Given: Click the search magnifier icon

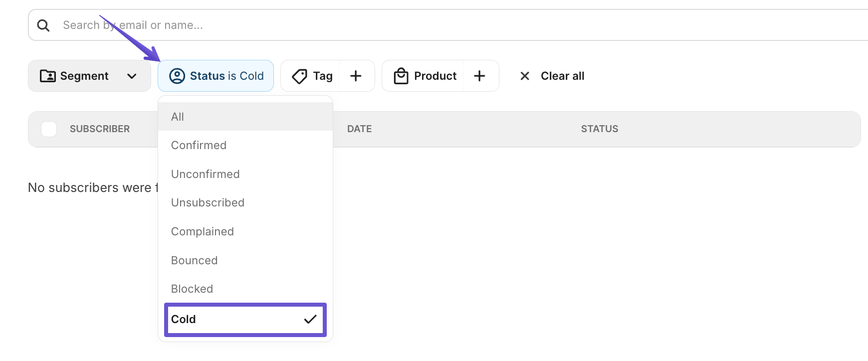Looking at the screenshot, I should 43,25.
